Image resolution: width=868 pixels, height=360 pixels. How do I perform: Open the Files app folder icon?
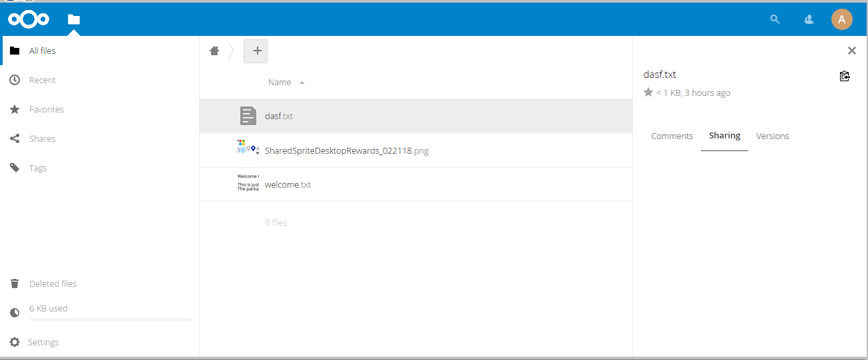click(74, 19)
